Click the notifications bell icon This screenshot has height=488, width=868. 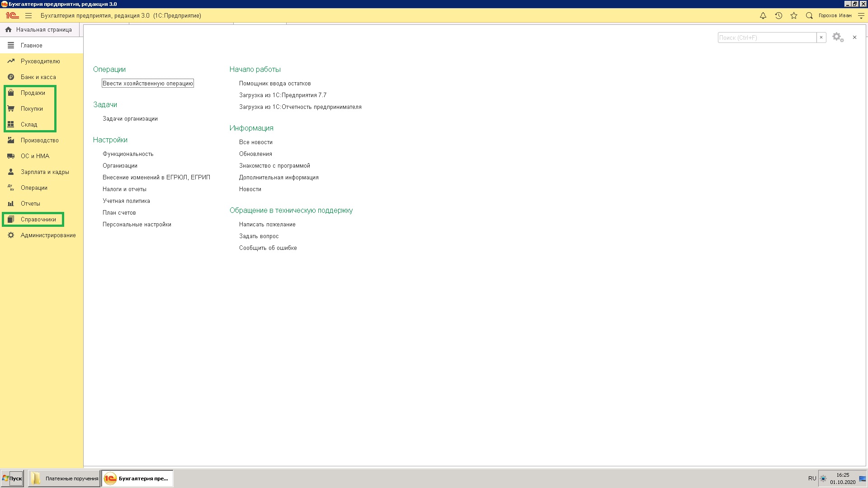[763, 16]
